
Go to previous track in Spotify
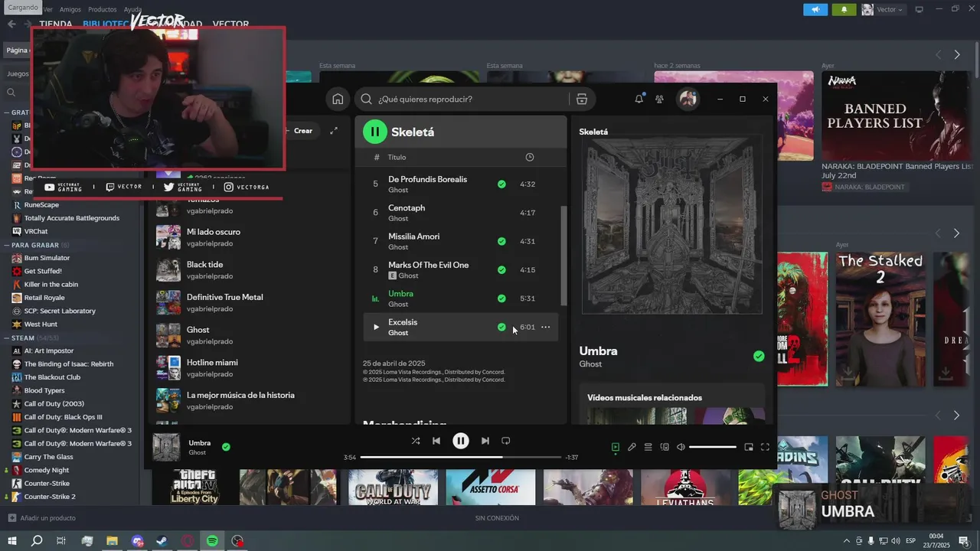click(x=436, y=441)
